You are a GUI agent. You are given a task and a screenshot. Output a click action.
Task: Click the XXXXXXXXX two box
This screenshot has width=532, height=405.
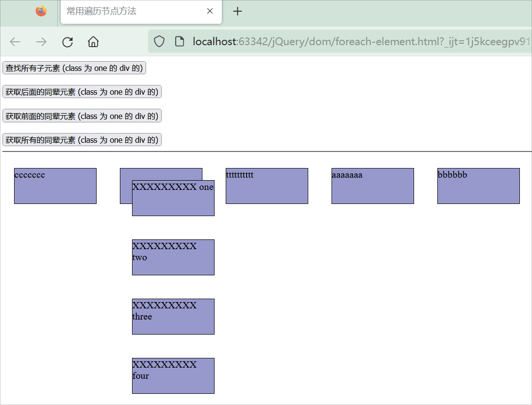173,257
